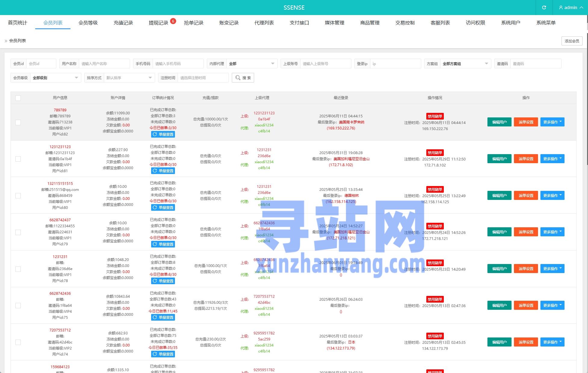588x373 pixels.
Task: Open 账变记录 tab
Action: [229, 23]
